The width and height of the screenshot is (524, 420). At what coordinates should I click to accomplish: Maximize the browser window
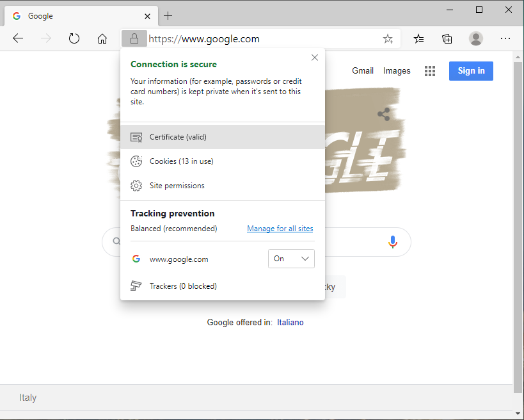479,10
